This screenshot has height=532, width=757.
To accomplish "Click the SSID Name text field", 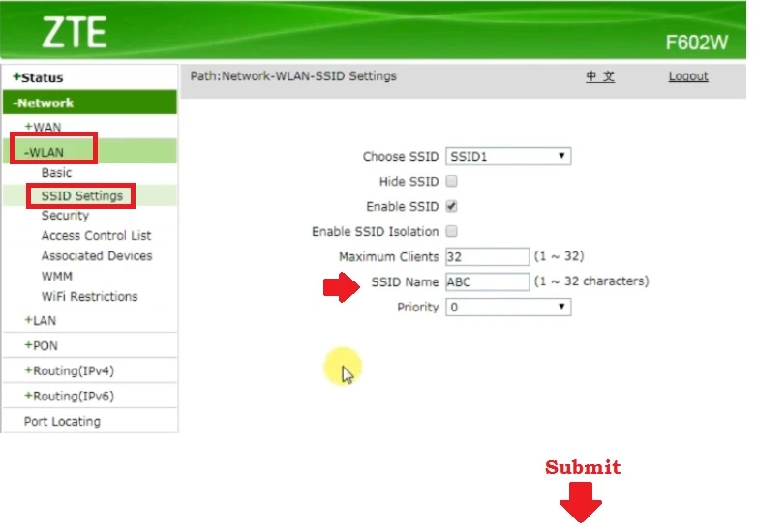I will click(x=487, y=282).
